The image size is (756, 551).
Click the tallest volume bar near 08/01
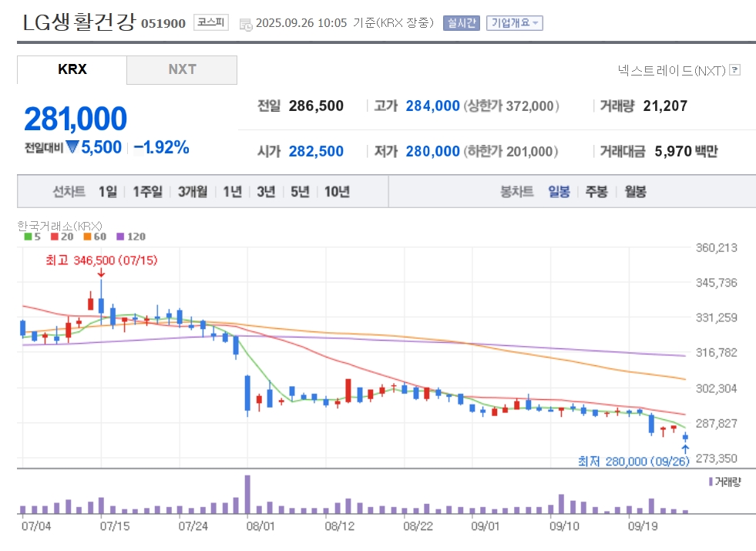tap(248, 495)
